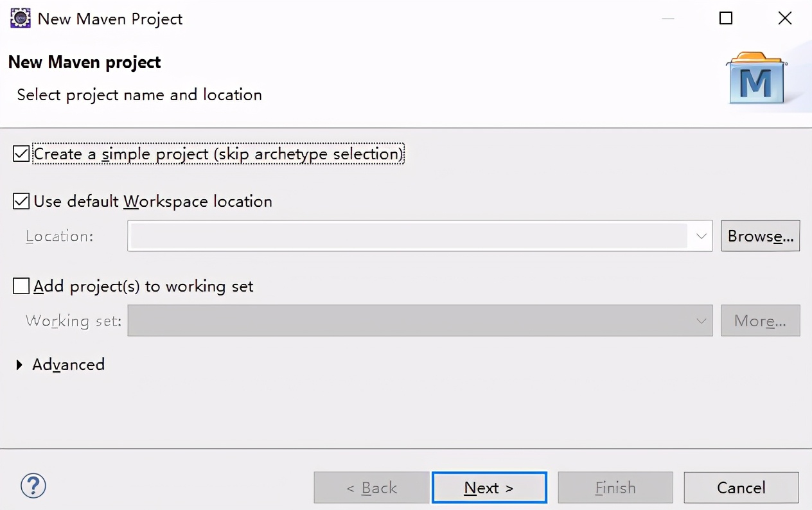
Task: Cancel the New Maven Project wizard
Action: 741,488
